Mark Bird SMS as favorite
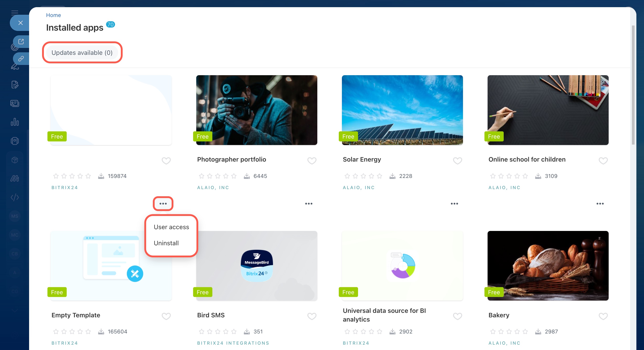The width and height of the screenshot is (644, 350). [x=312, y=316]
